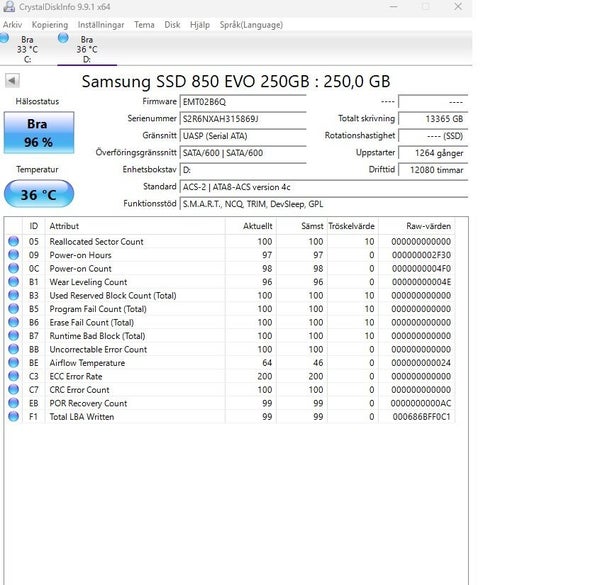The width and height of the screenshot is (600, 585).
Task: Click the blue status orb for drive C:
Action: point(4,37)
